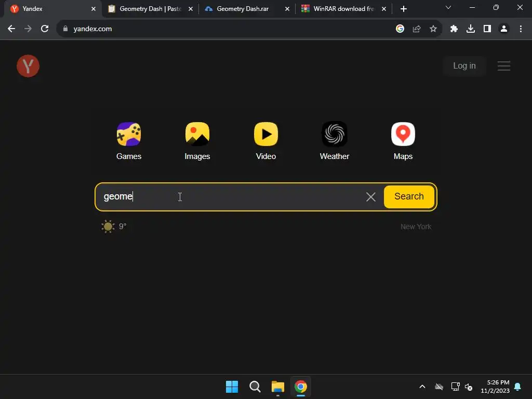Open the Yandex Games icon
Screen dimensions: 532x399
point(129,134)
